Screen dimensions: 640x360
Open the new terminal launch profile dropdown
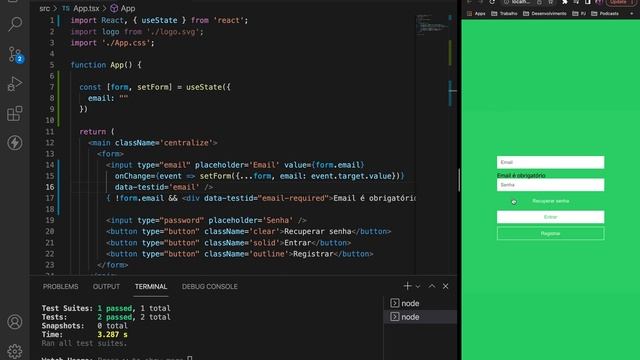[418, 287]
